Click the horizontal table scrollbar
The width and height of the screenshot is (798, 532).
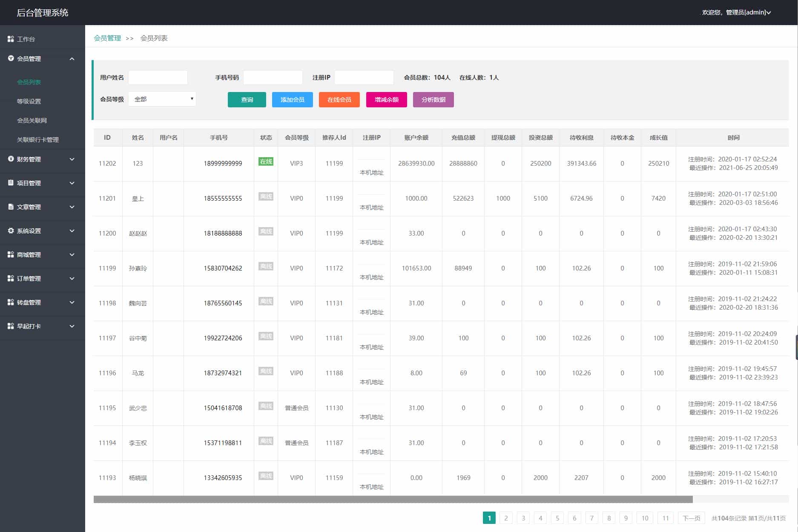[393, 499]
